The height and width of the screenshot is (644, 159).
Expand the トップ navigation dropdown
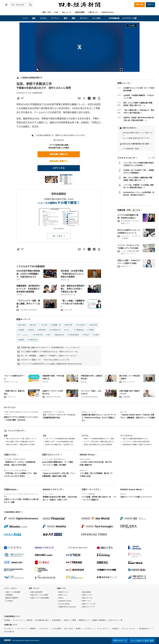(26, 18)
